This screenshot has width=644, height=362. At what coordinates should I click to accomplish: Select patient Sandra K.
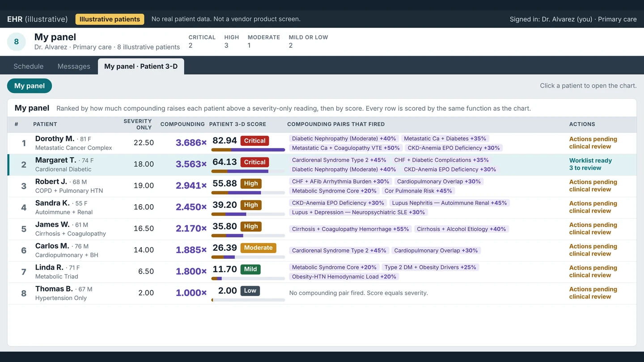point(322,207)
